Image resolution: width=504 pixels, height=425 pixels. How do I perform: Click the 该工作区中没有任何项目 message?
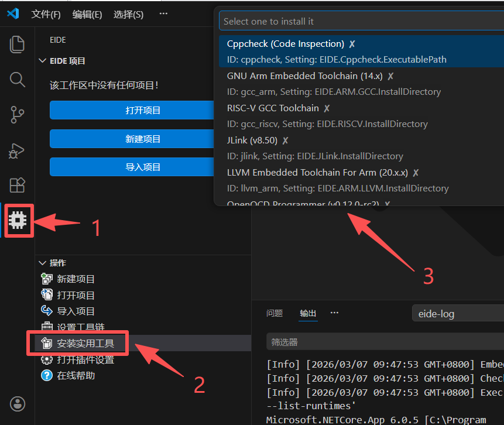tap(104, 85)
